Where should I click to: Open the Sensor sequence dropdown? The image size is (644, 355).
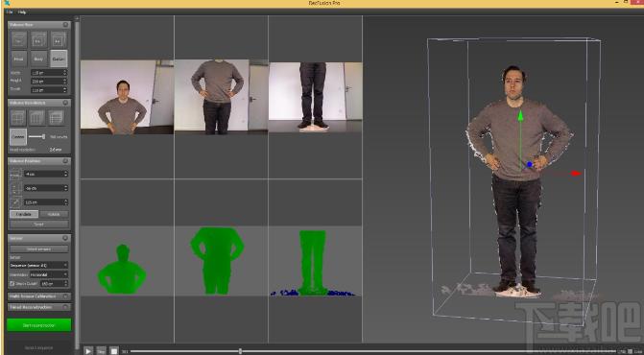pyautogui.click(x=38, y=266)
